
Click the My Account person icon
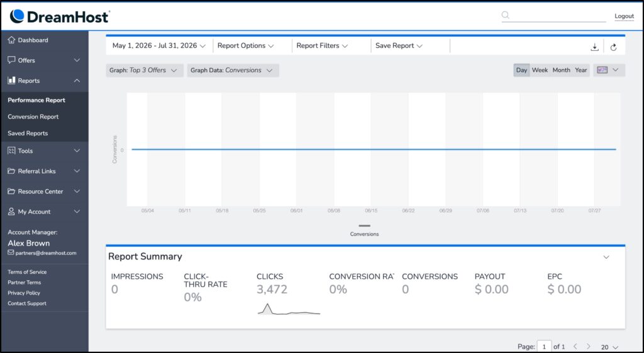[11, 212]
